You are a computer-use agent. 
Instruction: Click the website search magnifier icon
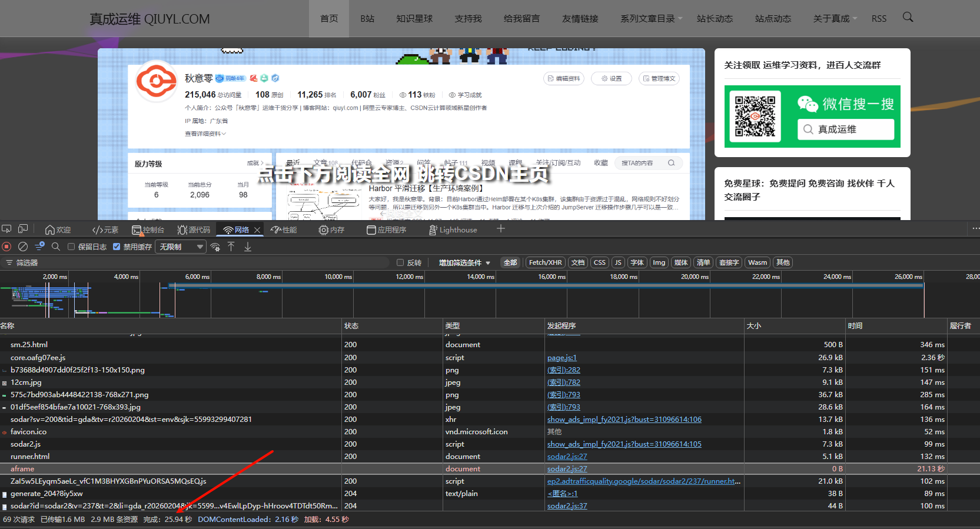tap(908, 18)
